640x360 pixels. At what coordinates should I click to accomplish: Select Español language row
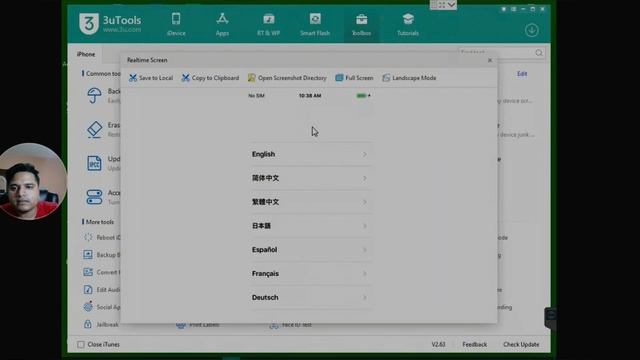pos(310,250)
